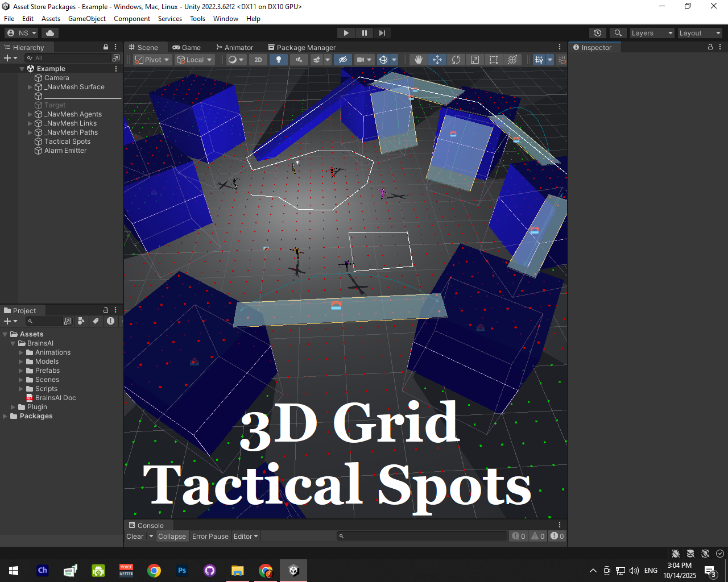
Task: Open the Undo History button
Action: click(x=597, y=33)
